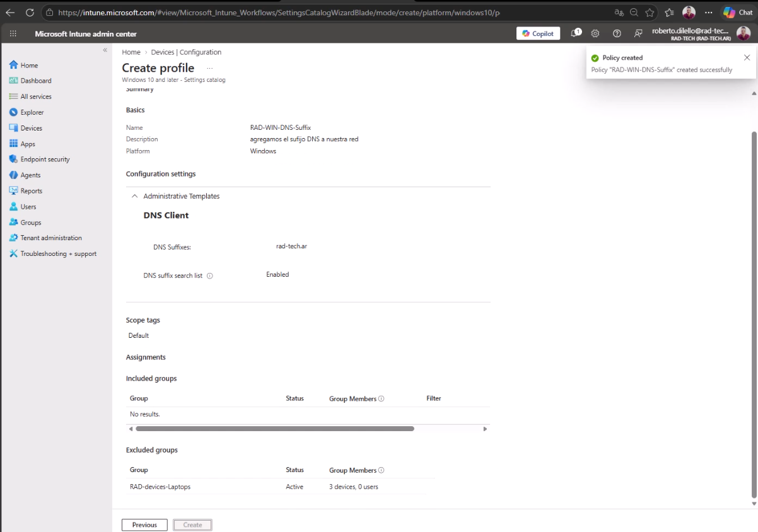Collapse the left navigation with double chevron

point(105,50)
